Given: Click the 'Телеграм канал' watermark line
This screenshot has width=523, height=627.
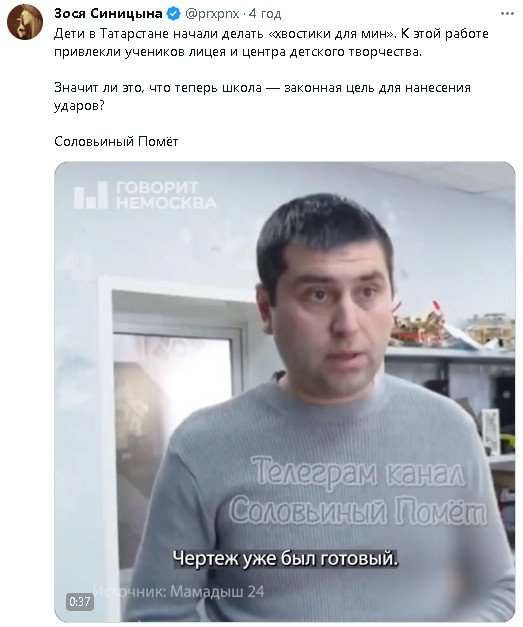Looking at the screenshot, I should [x=358, y=473].
